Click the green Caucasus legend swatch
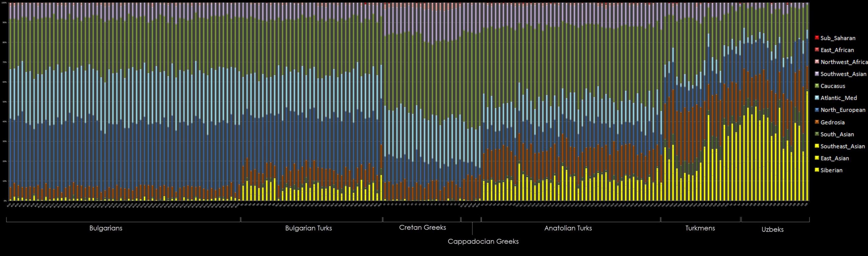The height and width of the screenshot is (256, 868). [817, 86]
